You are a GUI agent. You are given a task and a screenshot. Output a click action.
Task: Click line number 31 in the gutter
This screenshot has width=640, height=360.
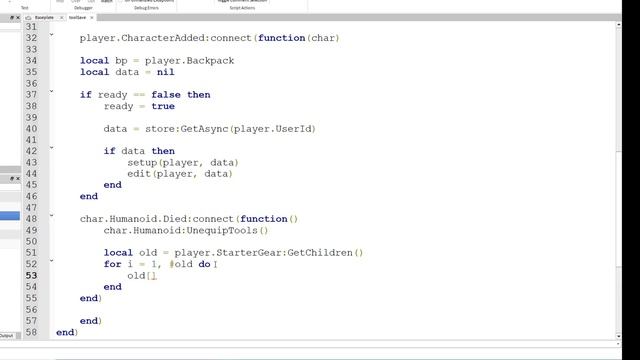[31, 27]
